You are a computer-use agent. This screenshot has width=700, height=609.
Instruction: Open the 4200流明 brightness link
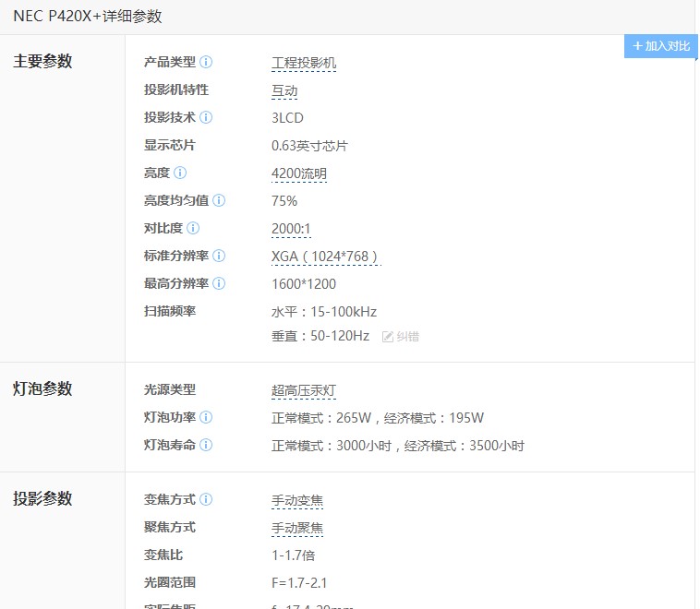tap(299, 173)
